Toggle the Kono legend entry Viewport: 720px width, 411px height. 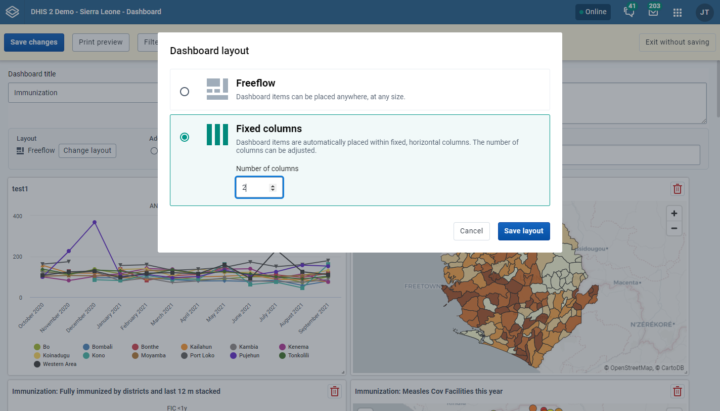pos(94,355)
